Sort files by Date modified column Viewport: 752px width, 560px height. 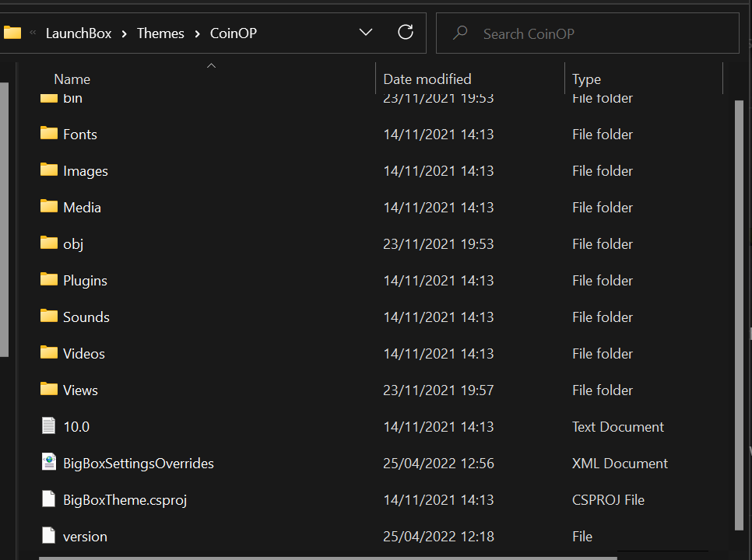pos(427,79)
